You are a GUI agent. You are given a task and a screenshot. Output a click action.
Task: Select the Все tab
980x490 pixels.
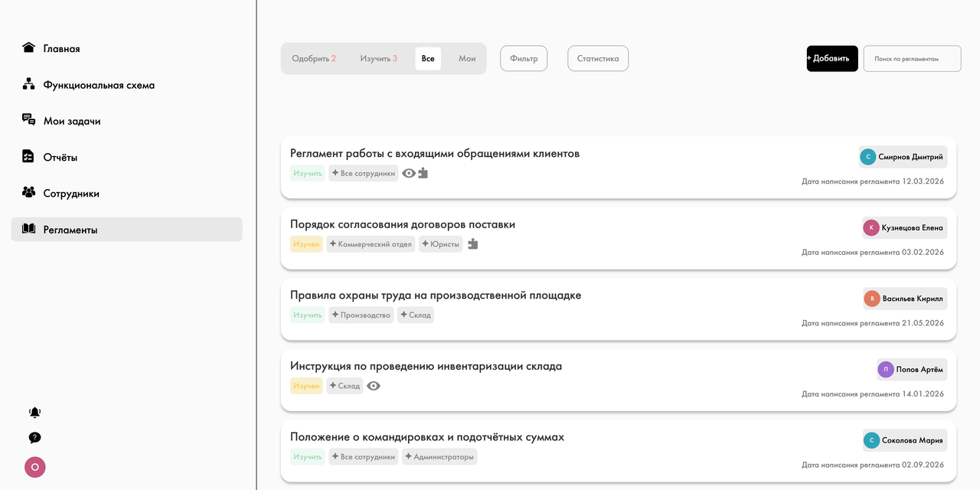(x=428, y=59)
